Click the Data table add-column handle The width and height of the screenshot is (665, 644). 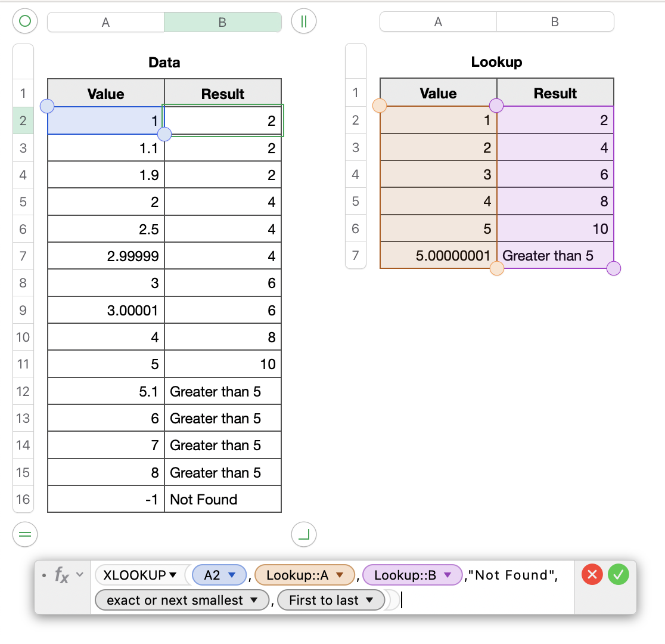click(304, 21)
